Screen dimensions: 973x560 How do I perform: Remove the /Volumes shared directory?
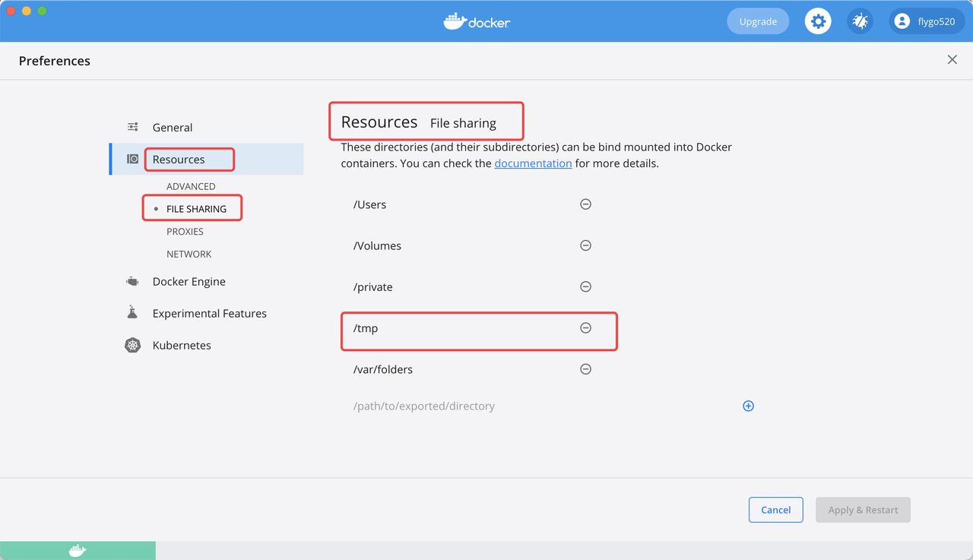tap(585, 245)
